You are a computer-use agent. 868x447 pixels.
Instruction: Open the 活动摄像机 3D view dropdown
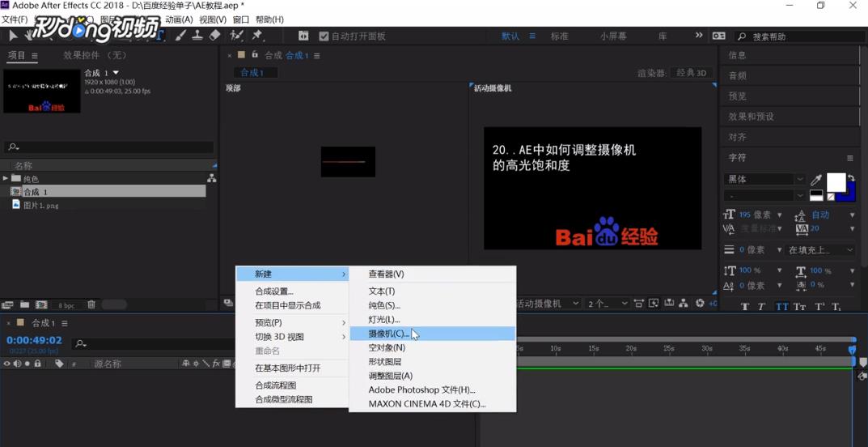coord(548,304)
